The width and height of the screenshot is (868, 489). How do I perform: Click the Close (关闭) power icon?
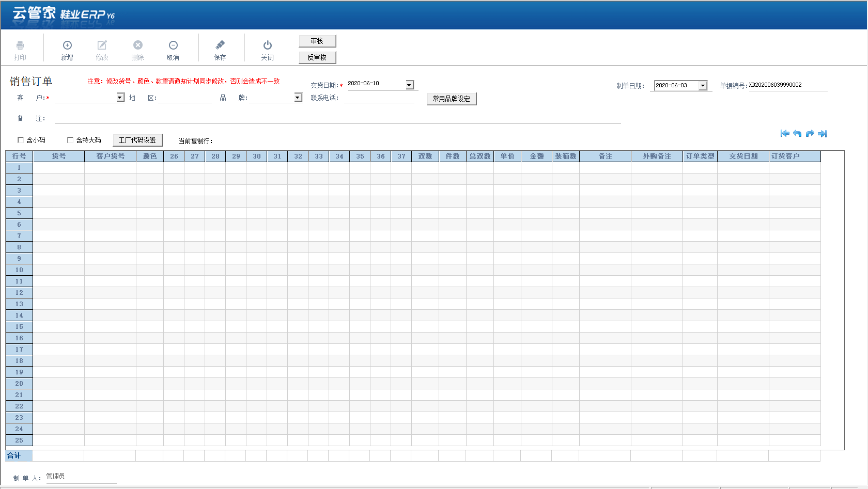click(x=268, y=45)
